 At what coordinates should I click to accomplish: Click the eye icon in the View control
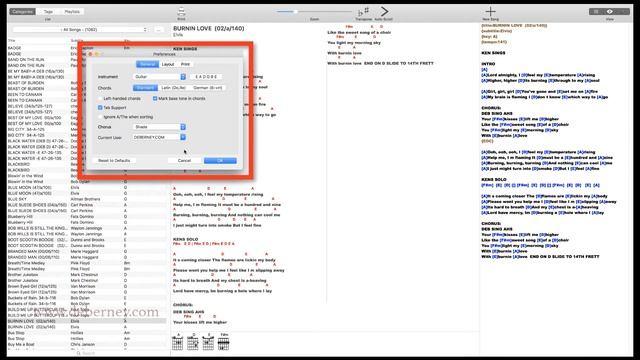tap(609, 12)
